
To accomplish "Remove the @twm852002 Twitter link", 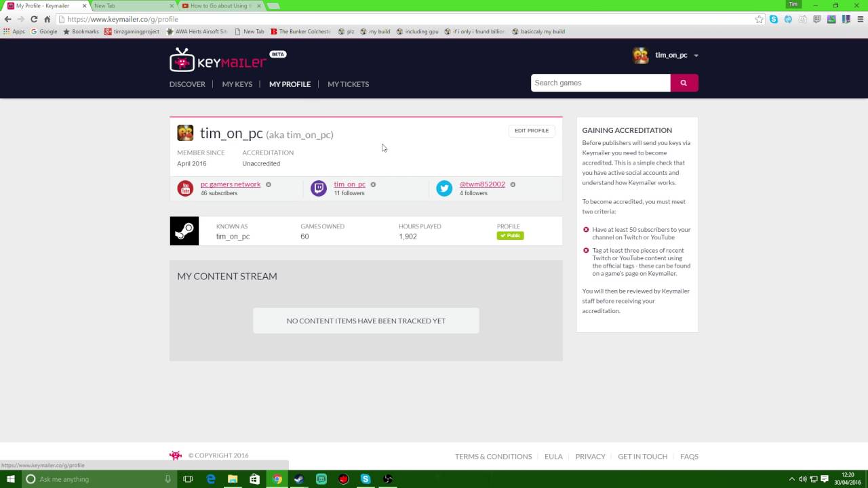I will 513,184.
